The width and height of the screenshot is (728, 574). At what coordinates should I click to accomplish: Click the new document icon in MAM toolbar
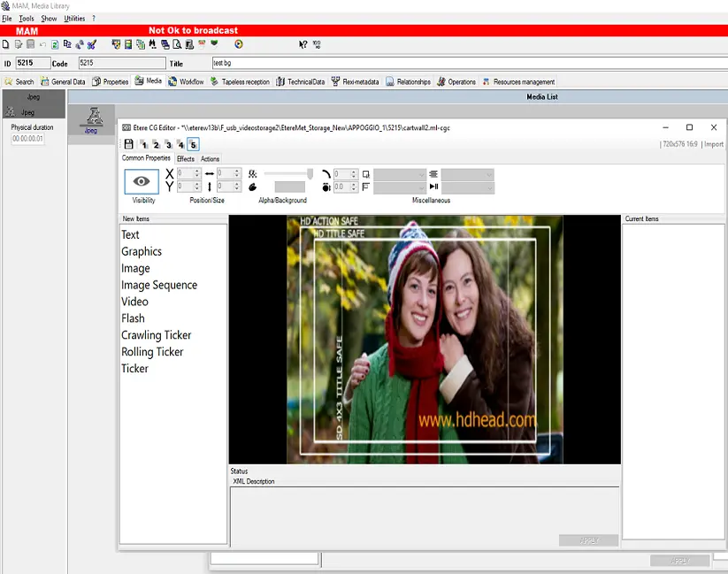6,44
